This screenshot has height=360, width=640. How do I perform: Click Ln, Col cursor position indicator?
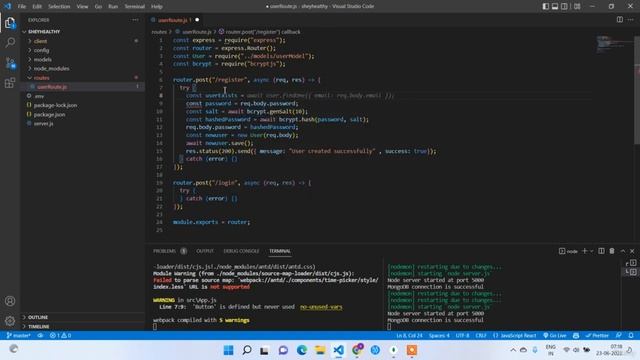(x=409, y=336)
